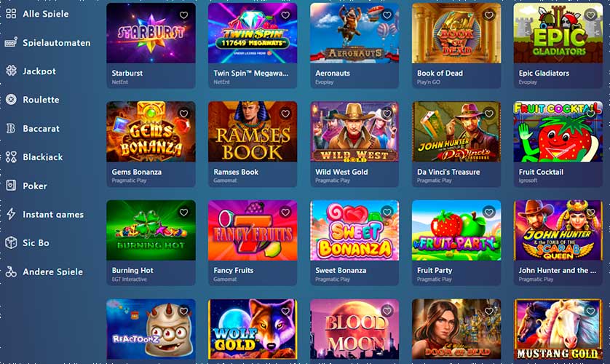Launch the Fancy Fruits game thumbnail
The height and width of the screenshot is (364, 610).
pyautogui.click(x=253, y=230)
